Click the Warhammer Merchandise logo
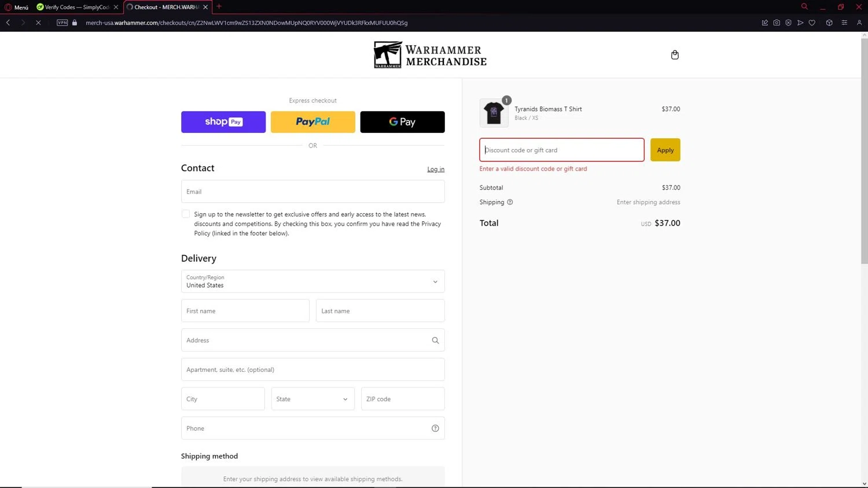 [430, 55]
